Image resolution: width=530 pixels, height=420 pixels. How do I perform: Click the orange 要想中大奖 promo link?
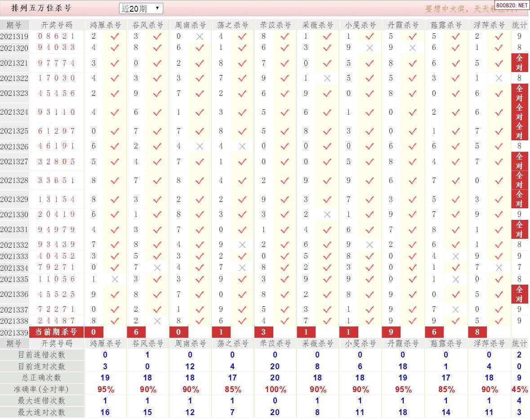coord(460,9)
